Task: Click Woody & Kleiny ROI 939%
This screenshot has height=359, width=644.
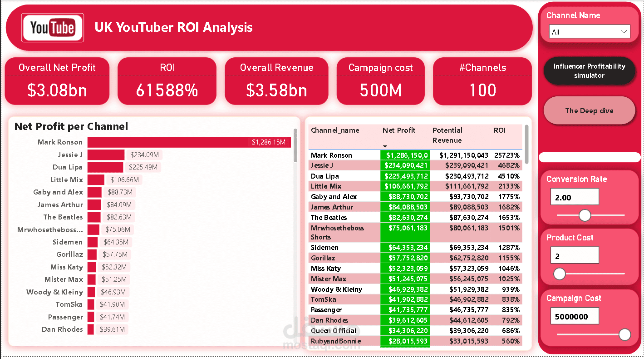Action: [511, 289]
